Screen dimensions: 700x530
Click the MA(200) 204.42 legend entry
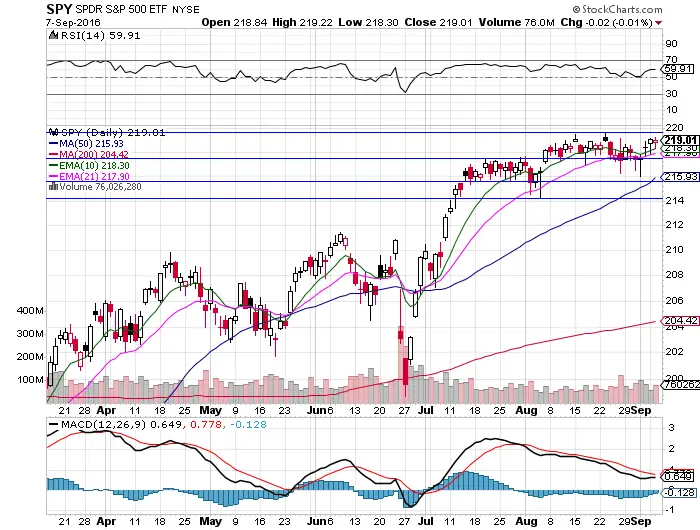(94, 154)
